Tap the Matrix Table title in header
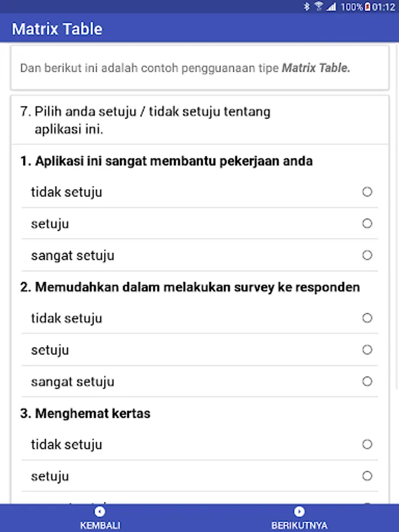 57,29
